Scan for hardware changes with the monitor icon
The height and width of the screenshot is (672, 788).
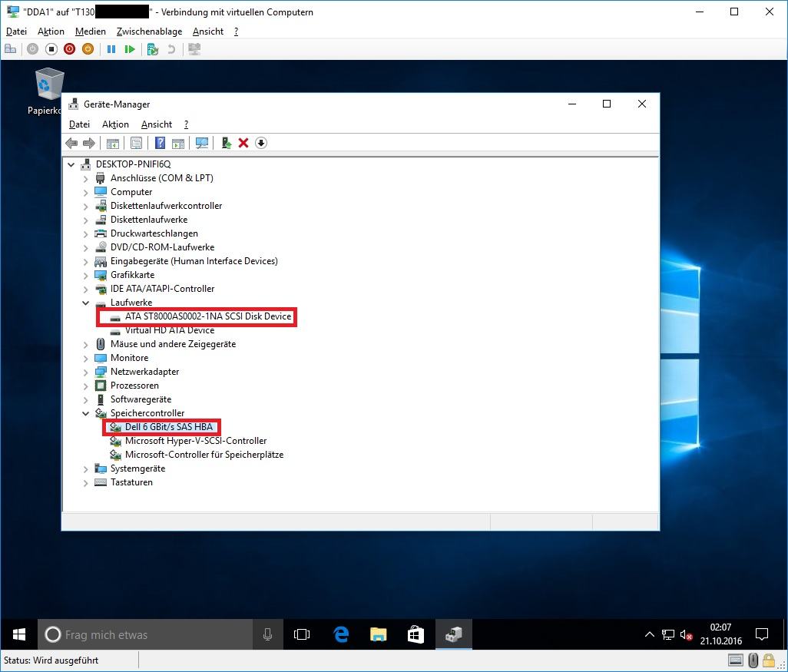[201, 144]
